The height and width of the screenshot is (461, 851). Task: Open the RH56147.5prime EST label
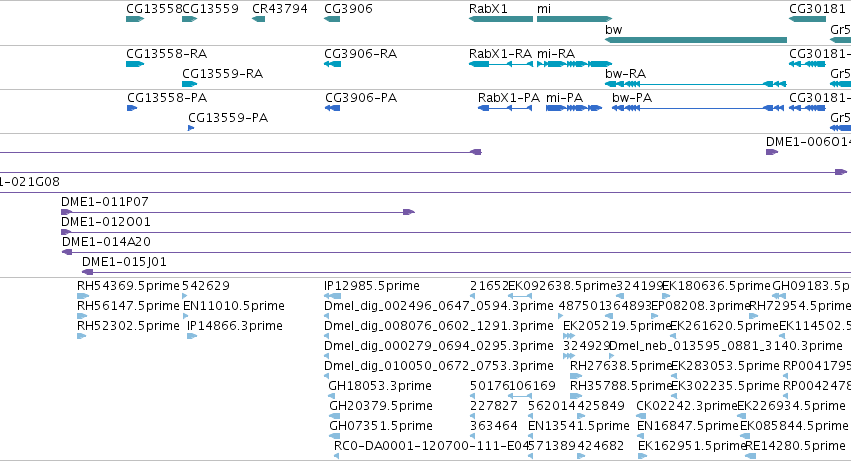pyautogui.click(x=128, y=306)
